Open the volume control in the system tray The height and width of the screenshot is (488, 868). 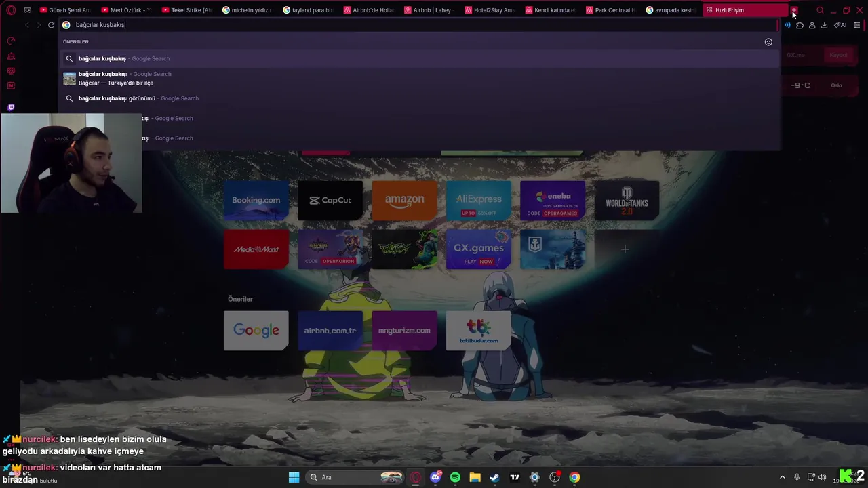(x=822, y=477)
